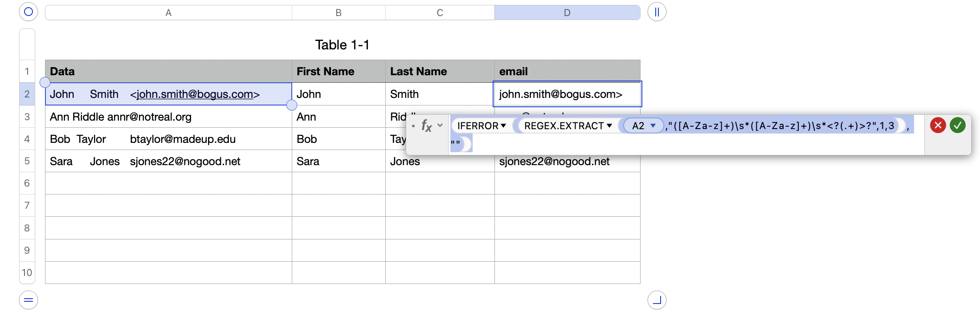This screenshot has width=980, height=316.
Task: Expand the chevron next to fx
Action: coord(440,126)
